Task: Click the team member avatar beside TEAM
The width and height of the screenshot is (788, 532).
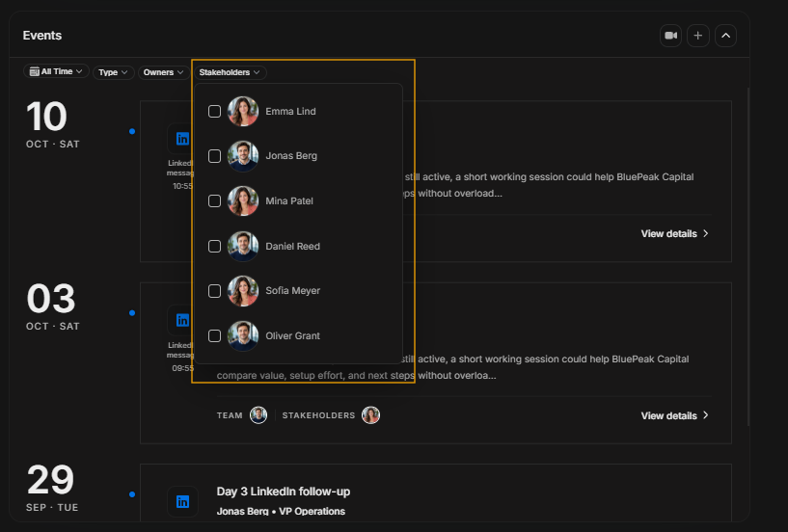Action: tap(258, 415)
